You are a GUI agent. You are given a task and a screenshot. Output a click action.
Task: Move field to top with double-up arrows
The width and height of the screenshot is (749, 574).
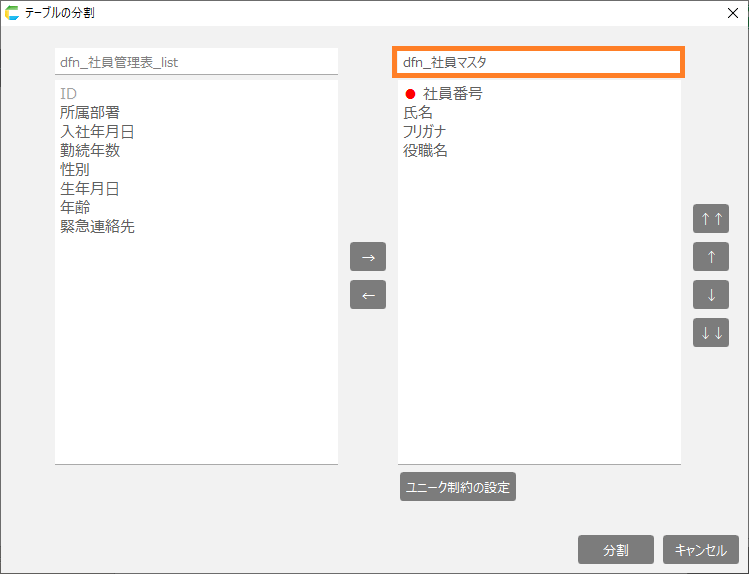pos(710,219)
